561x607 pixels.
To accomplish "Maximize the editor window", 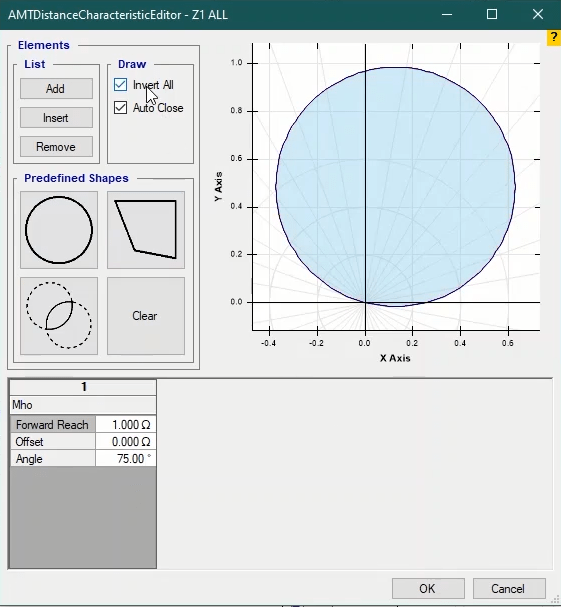I will pyautogui.click(x=492, y=15).
